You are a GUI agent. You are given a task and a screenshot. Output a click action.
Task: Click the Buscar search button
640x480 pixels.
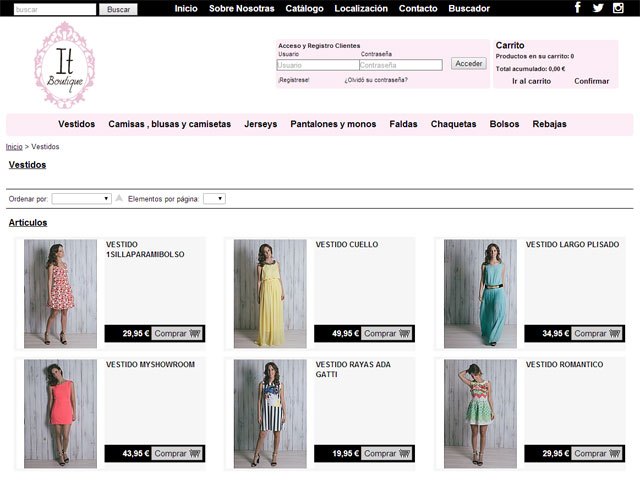118,9
